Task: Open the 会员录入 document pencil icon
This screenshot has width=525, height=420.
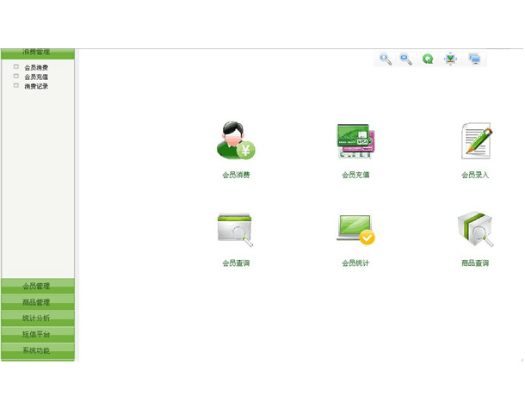Action: [x=476, y=141]
